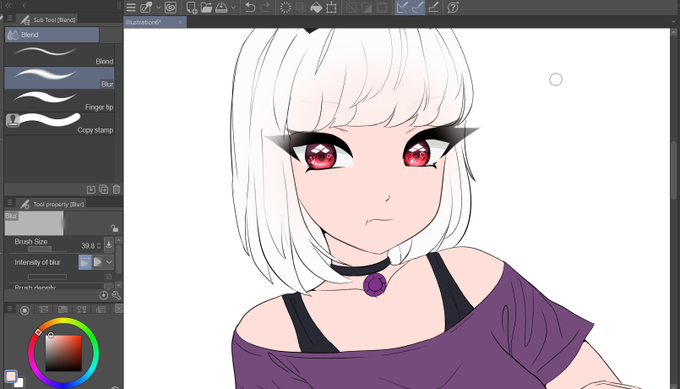Image resolution: width=680 pixels, height=389 pixels.
Task: Open the Tool property palette menu
Action: pyautogui.click(x=10, y=203)
